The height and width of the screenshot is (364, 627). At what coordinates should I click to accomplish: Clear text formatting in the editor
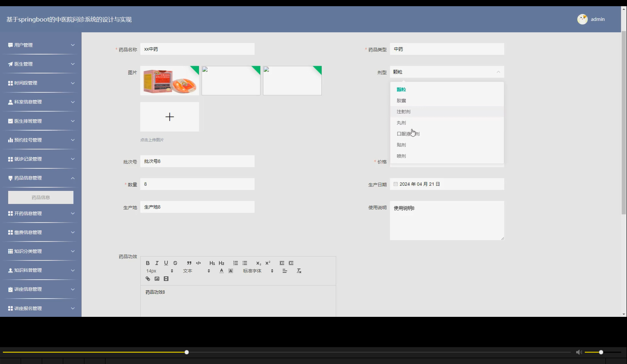tap(299, 271)
